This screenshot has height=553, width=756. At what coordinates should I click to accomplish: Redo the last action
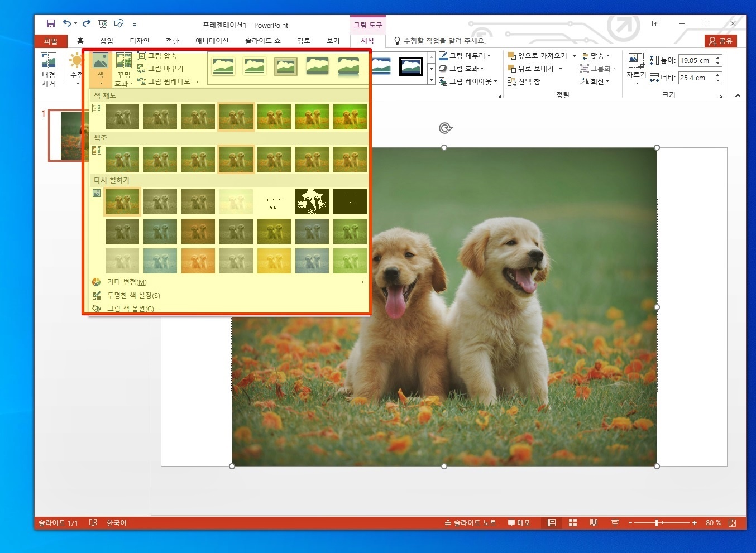click(x=87, y=23)
